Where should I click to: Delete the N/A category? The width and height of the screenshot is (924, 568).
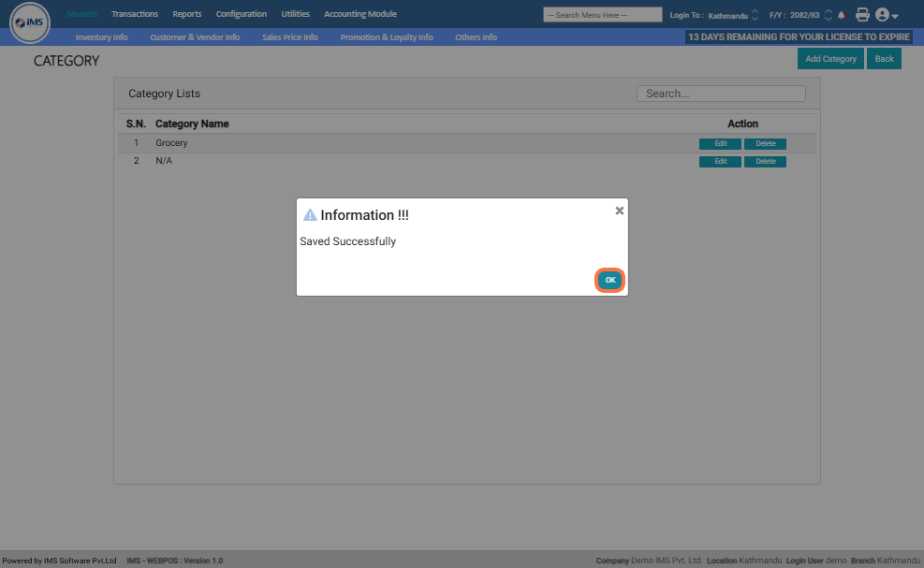click(x=765, y=162)
